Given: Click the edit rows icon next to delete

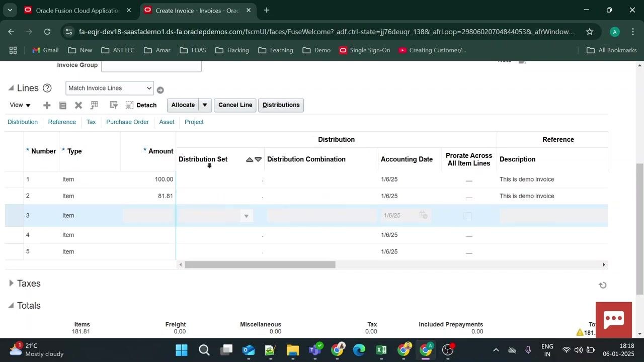Looking at the screenshot, I should pyautogui.click(x=94, y=105).
